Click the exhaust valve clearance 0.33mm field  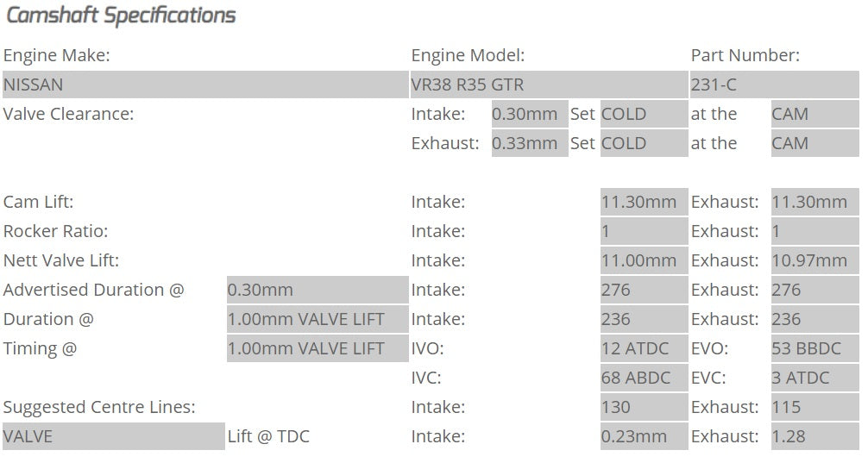tap(529, 144)
